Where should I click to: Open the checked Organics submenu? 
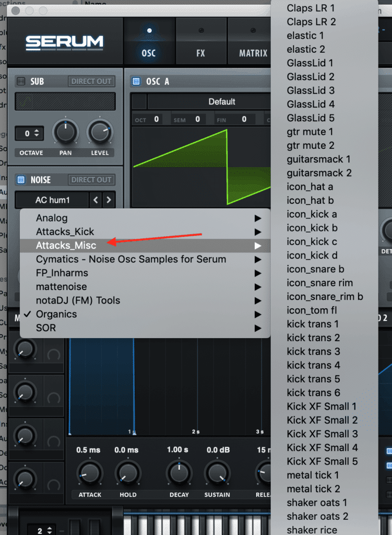click(x=145, y=314)
